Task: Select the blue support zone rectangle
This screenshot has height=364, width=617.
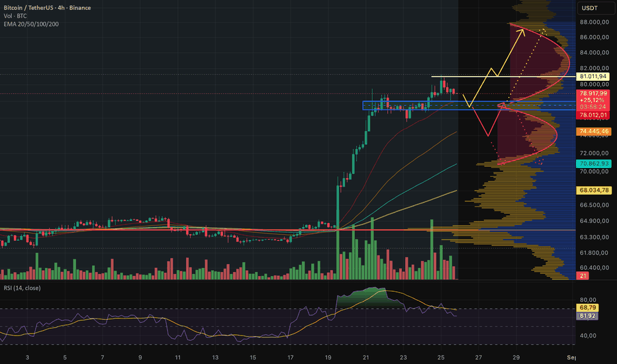Action: (468, 105)
